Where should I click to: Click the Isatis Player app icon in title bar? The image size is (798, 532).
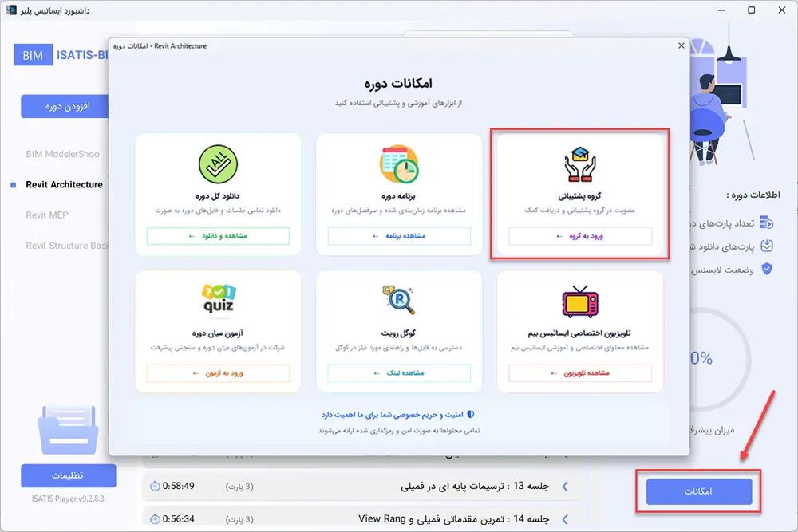point(11,10)
